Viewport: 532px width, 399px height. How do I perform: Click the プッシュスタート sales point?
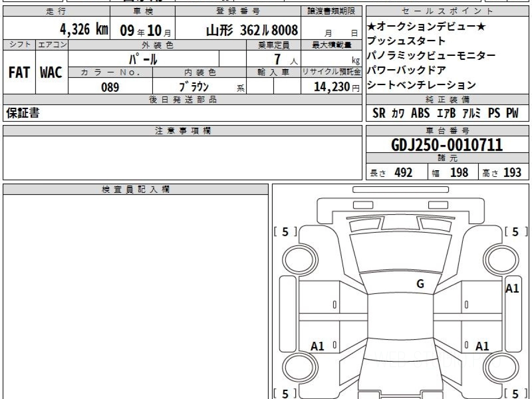pyautogui.click(x=407, y=41)
